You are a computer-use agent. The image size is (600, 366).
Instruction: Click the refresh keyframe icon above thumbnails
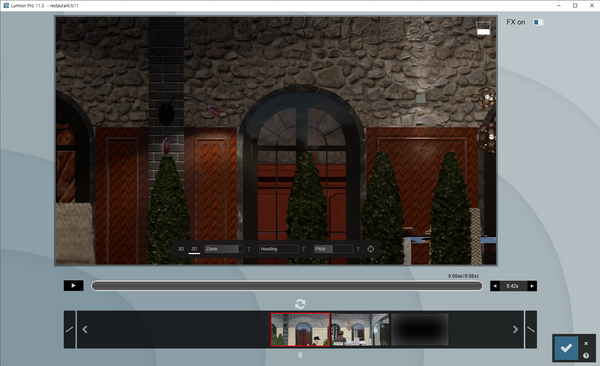tap(300, 304)
